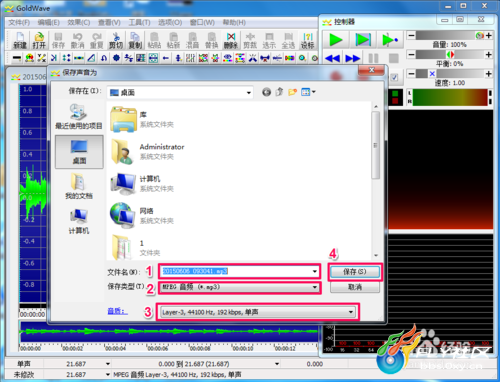Viewport: 500px width, 382px height.
Task: Open the 效果(C) menu
Action: click(x=79, y=23)
